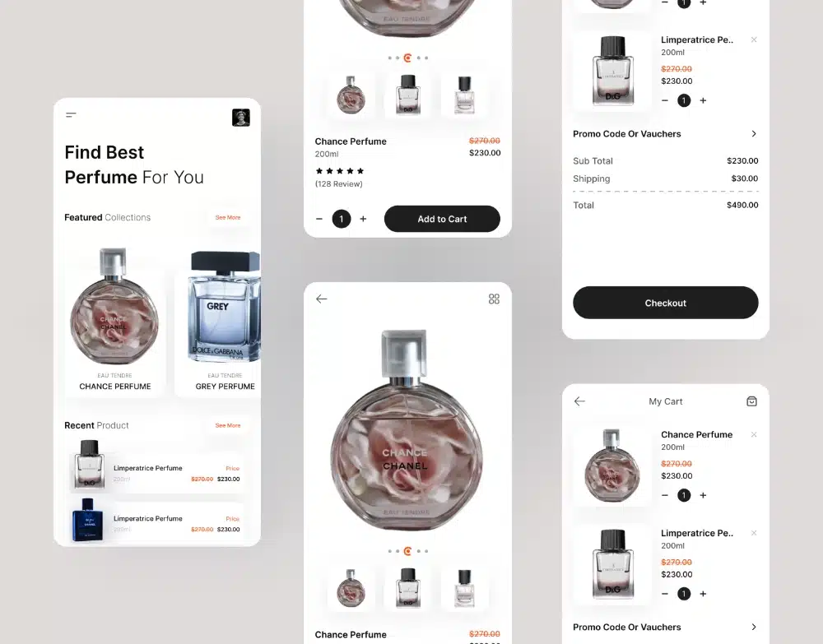Decrease quantity next to Add to Cart
The width and height of the screenshot is (823, 644).
click(x=319, y=219)
